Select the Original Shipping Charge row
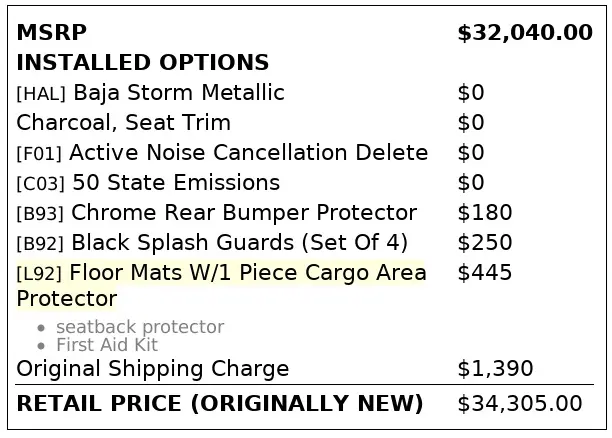Screen dimensions: 612x438 tap(304, 369)
